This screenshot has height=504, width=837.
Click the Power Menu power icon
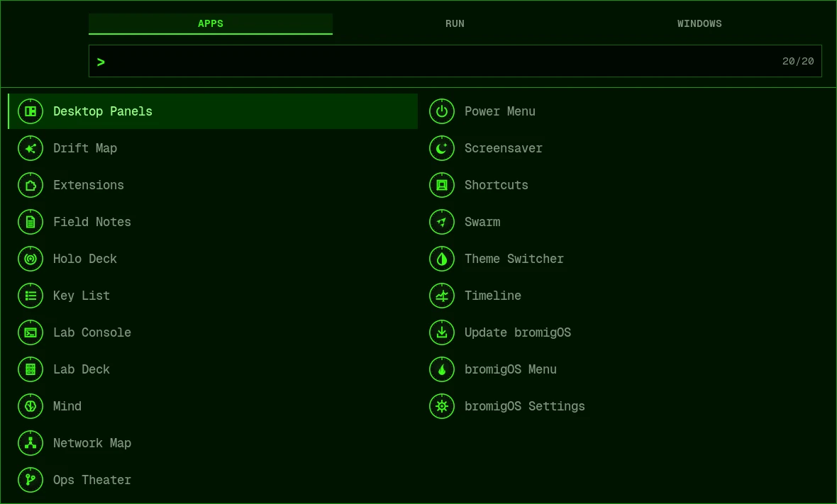[441, 111]
